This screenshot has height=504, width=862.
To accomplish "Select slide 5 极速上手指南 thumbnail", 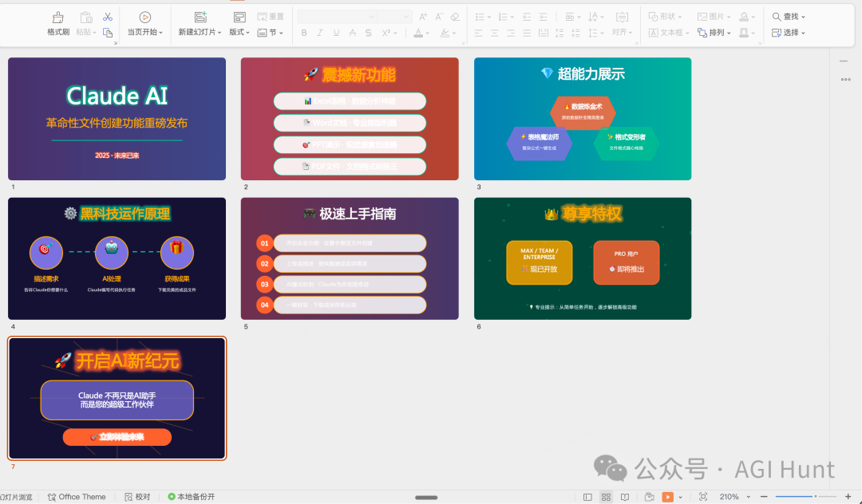I will [350, 258].
